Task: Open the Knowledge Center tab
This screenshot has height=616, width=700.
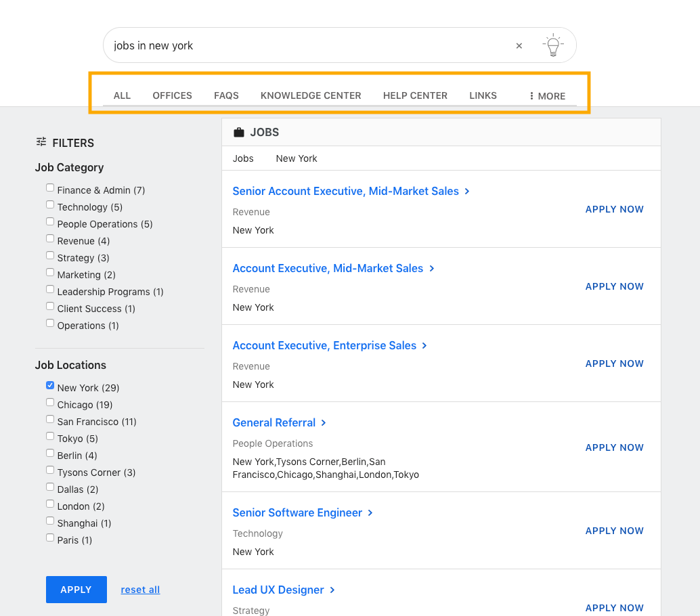Action: (311, 95)
